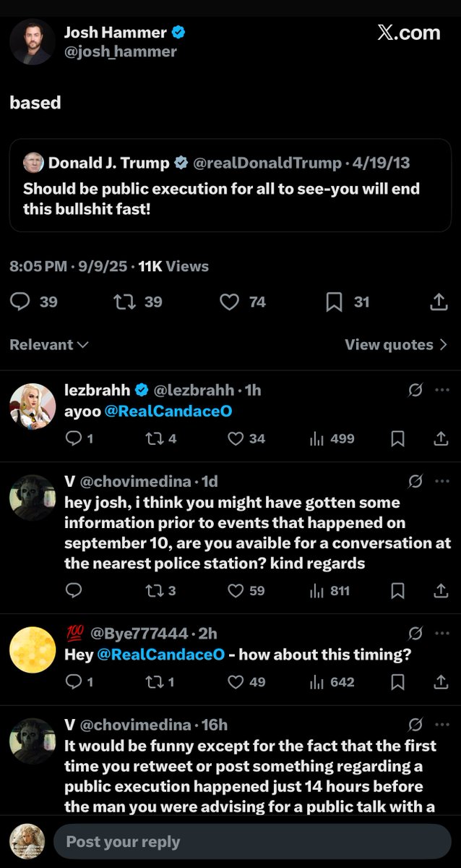Open View quotes page
This screenshot has height=868, width=461.
(397, 345)
